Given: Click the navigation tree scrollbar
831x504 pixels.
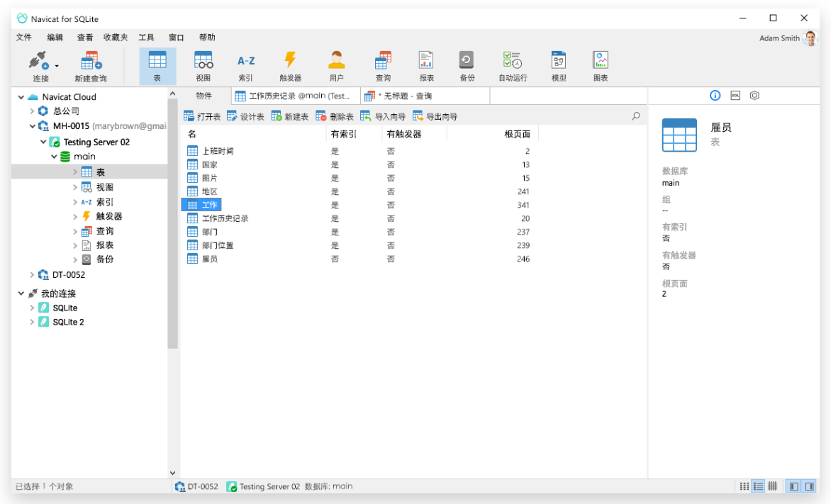Looking at the screenshot, I should pos(172,224).
